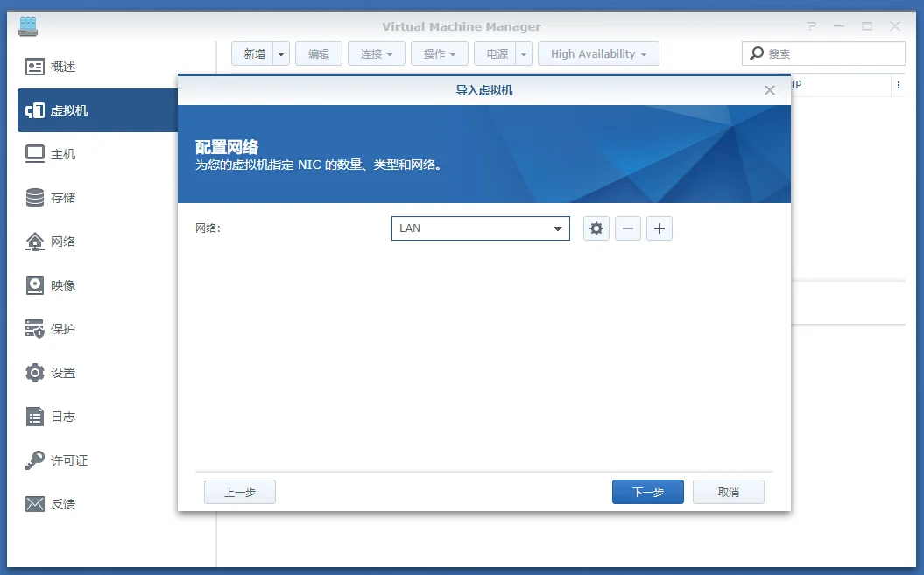The image size is (924, 575).
Task: Close the 导入虚拟机 dialog
Action: pyautogui.click(x=770, y=90)
